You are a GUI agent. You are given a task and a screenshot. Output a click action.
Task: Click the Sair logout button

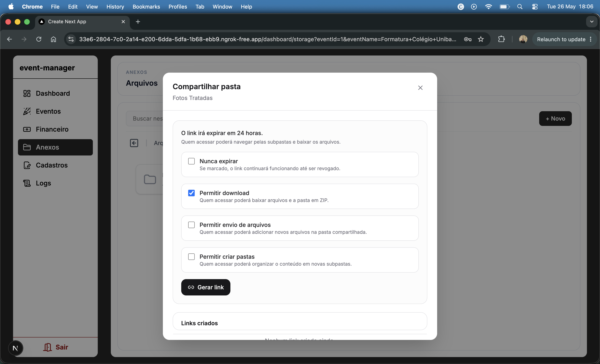coord(56,347)
